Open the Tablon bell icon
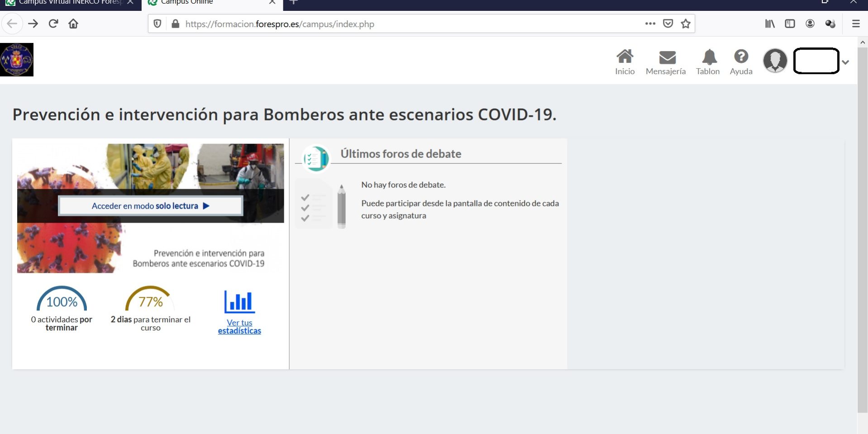Screen dimensions: 868x434 pyautogui.click(x=709, y=57)
